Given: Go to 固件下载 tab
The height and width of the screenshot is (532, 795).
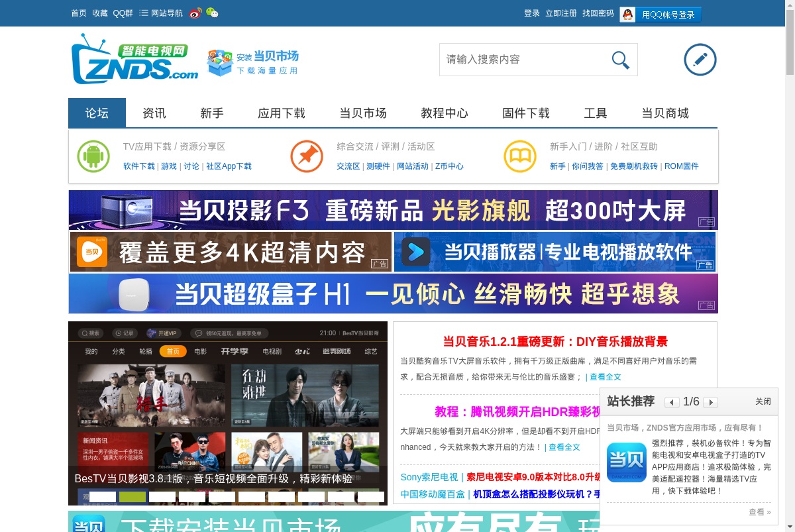Looking at the screenshot, I should coord(526,113).
